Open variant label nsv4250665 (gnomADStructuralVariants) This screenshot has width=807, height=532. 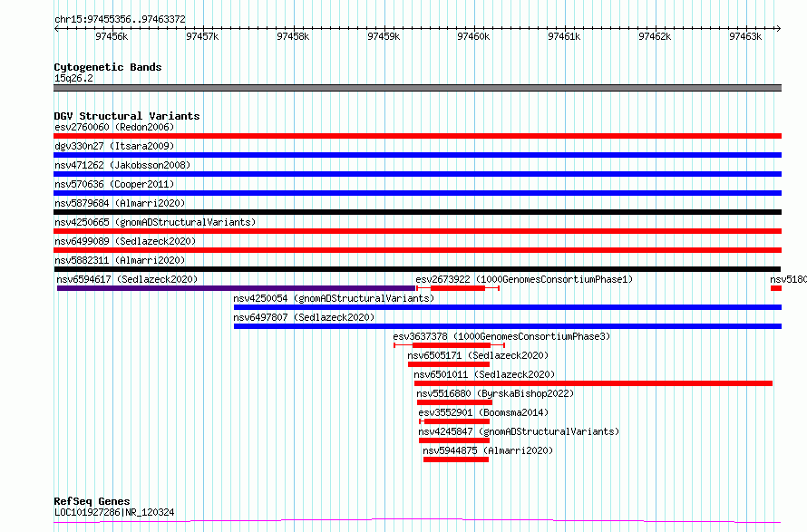pos(155,222)
